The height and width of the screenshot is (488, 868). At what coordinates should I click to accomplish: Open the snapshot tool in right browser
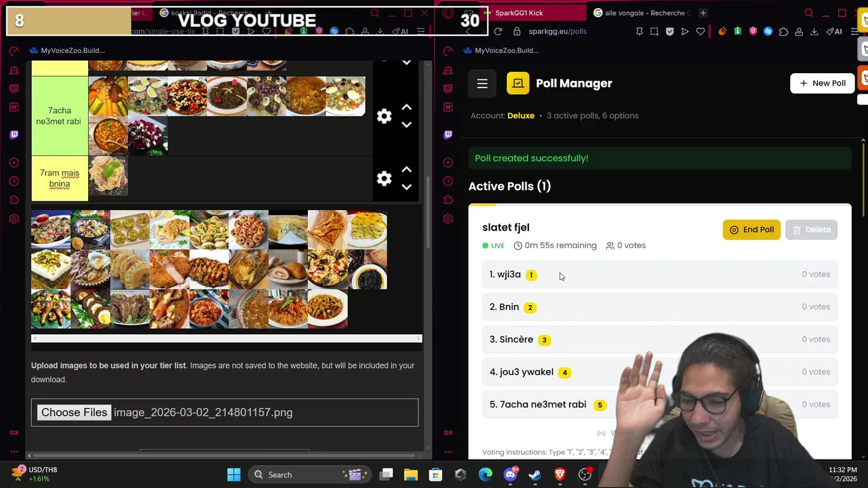point(654,31)
